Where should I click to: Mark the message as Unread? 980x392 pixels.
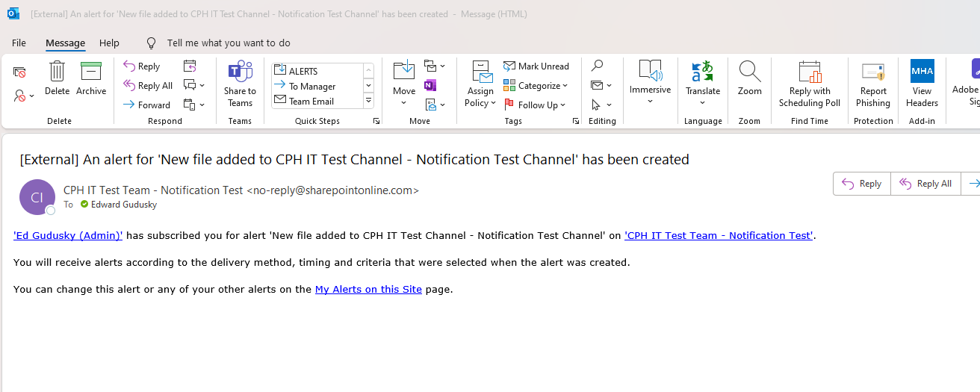[536, 66]
